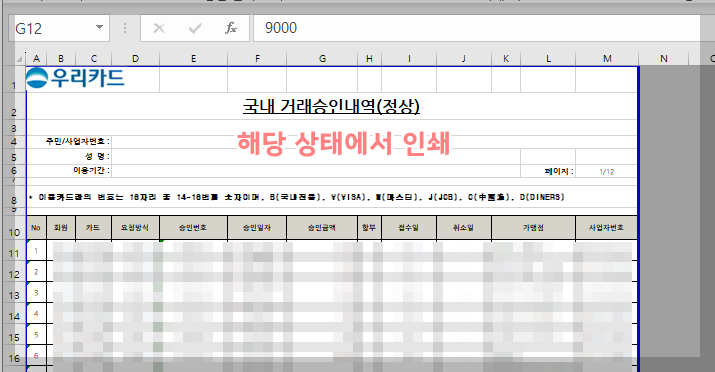Select row 10 header
The height and width of the screenshot is (372, 715).
(14, 228)
